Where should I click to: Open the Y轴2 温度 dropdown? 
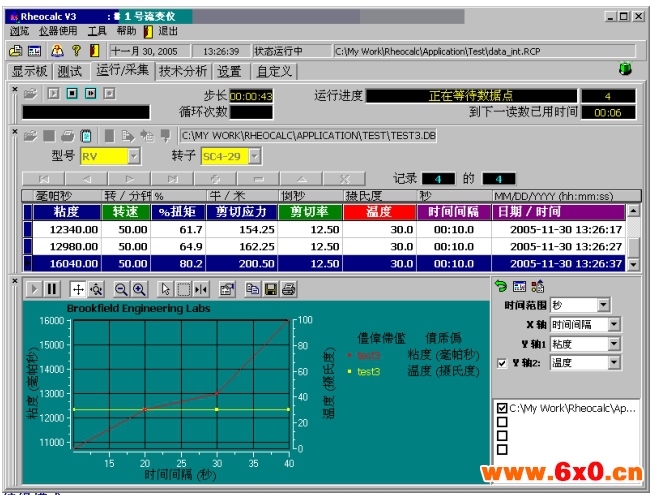pyautogui.click(x=614, y=363)
